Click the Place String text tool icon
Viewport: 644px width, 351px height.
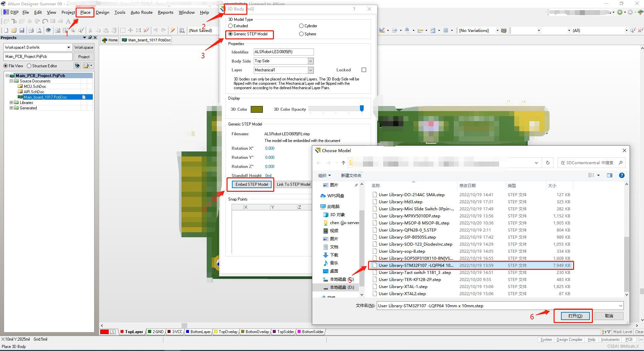(68, 22)
